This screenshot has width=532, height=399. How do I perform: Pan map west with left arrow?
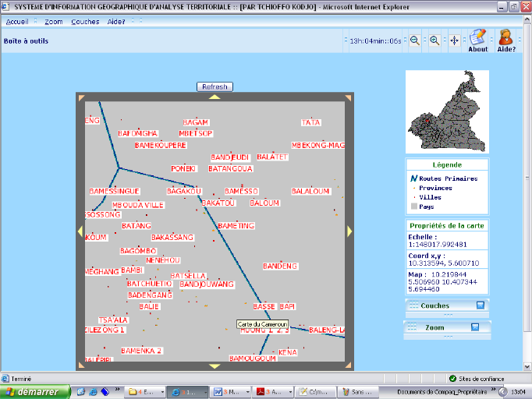click(x=80, y=231)
